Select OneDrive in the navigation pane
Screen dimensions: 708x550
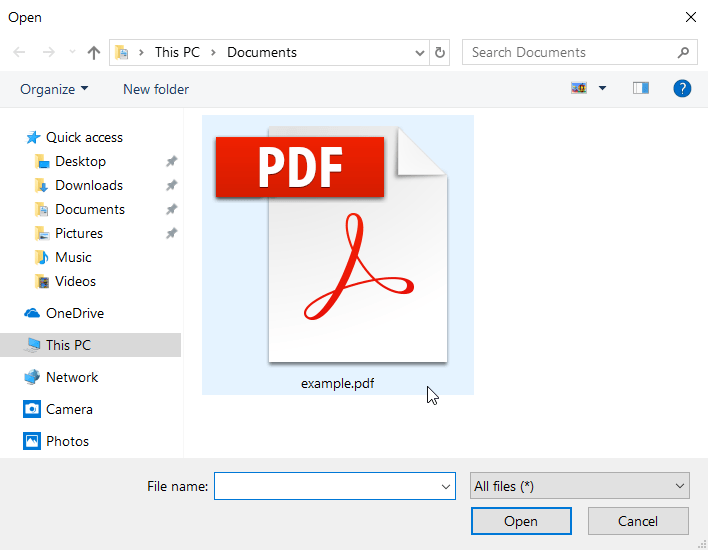click(x=75, y=313)
